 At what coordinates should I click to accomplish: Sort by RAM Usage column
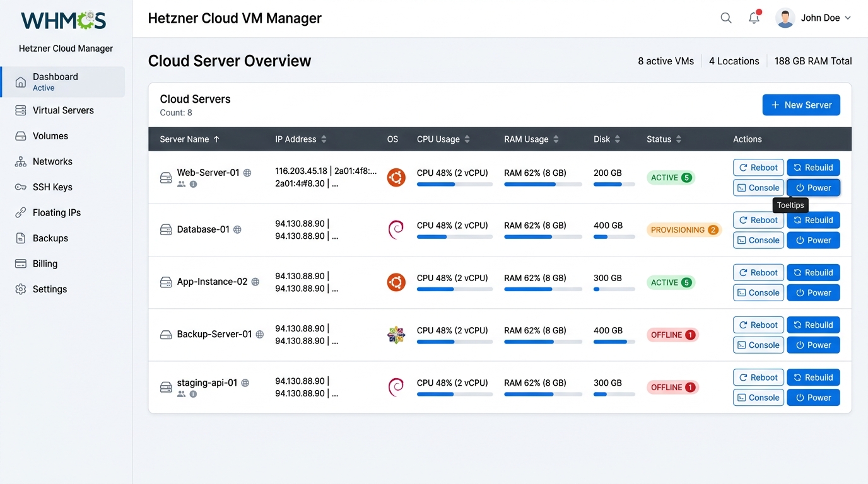556,139
